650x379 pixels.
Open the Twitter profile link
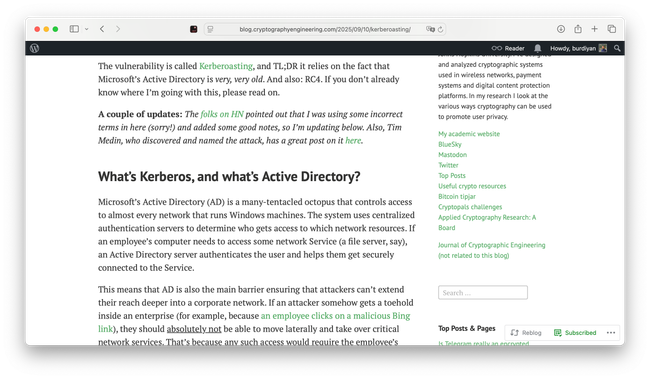448,165
